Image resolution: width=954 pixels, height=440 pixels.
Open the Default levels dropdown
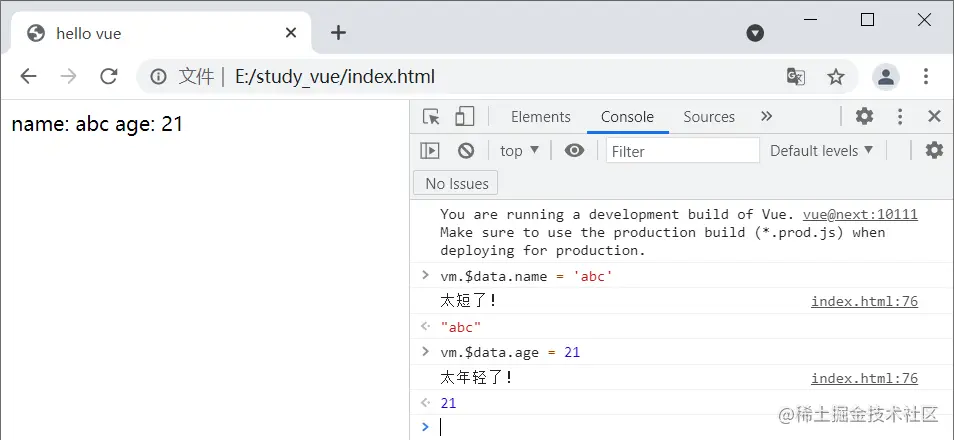(x=821, y=150)
